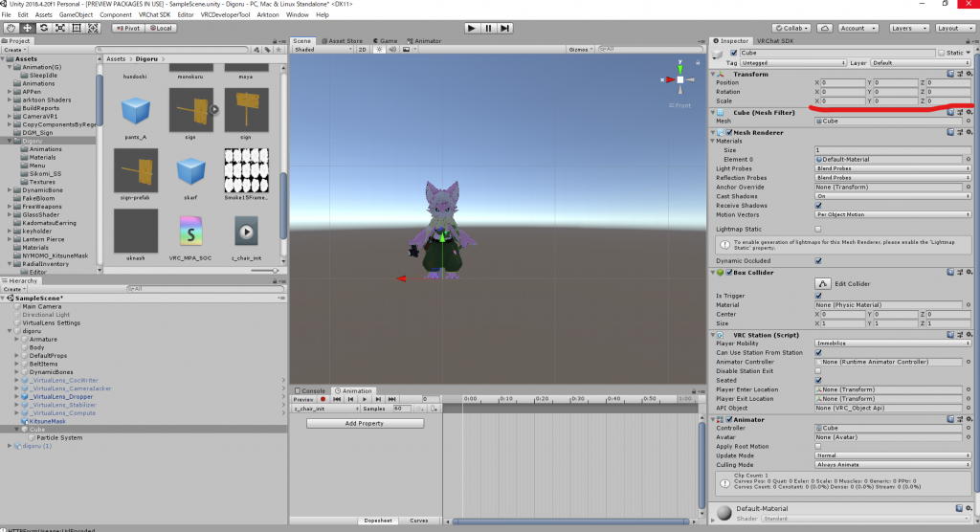The width and height of the screenshot is (980, 532).
Task: Switch to the Game tab
Action: (x=385, y=41)
